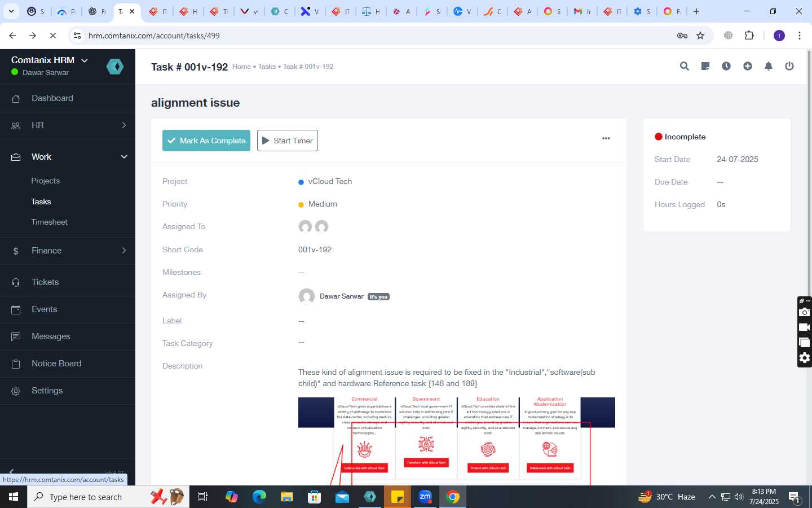Viewport: 812px width, 508px height.
Task: Click first assigned user avatar
Action: [305, 226]
